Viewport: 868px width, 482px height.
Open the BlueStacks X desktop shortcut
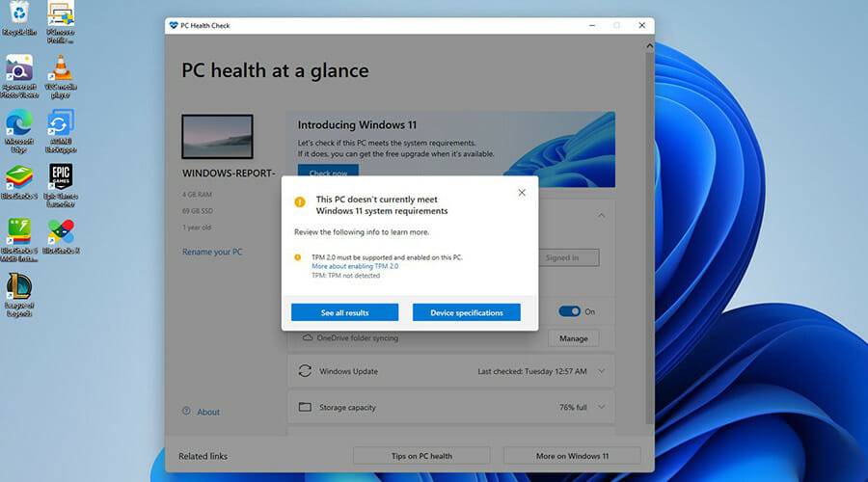tap(61, 236)
